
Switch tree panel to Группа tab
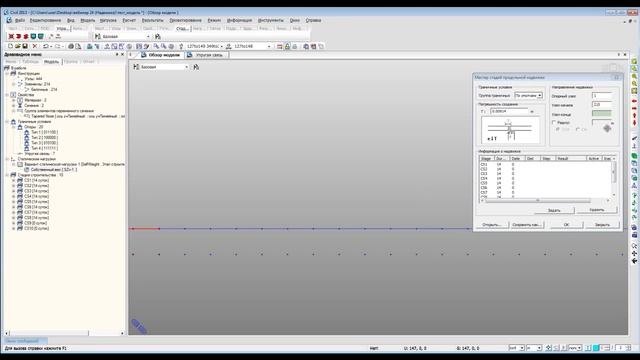pyautogui.click(x=71, y=62)
